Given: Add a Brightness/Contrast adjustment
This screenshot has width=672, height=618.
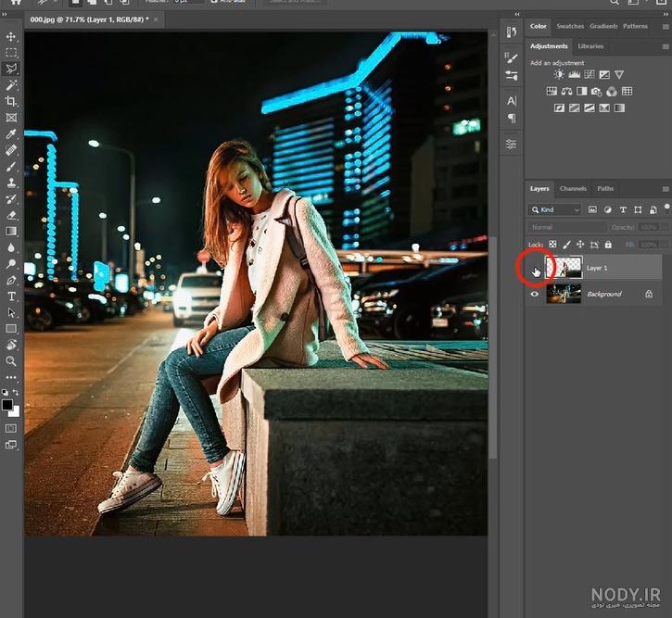Looking at the screenshot, I should click(558, 74).
